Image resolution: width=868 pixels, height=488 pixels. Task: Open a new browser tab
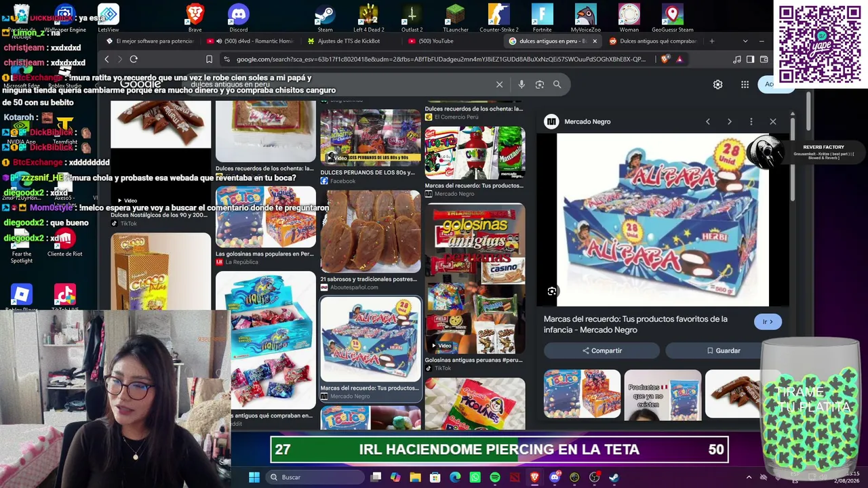pos(711,41)
